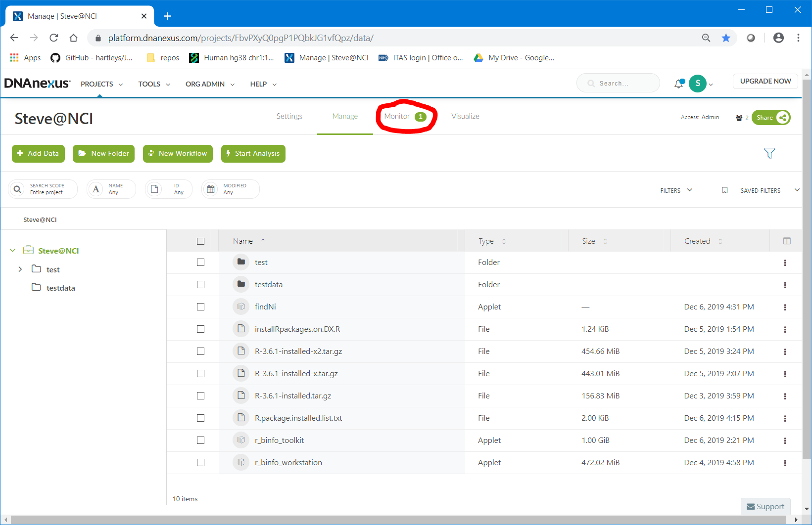Switch to the Monitor tab

point(397,116)
